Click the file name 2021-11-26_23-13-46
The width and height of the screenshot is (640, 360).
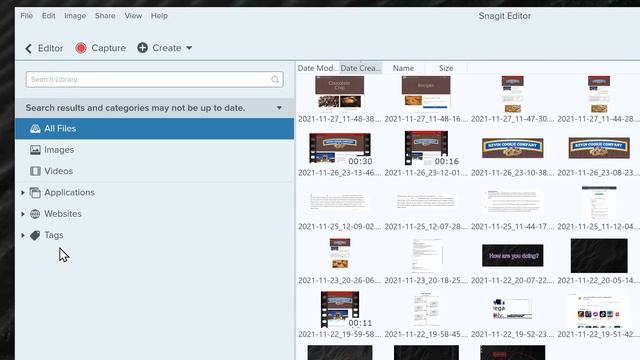click(x=340, y=173)
